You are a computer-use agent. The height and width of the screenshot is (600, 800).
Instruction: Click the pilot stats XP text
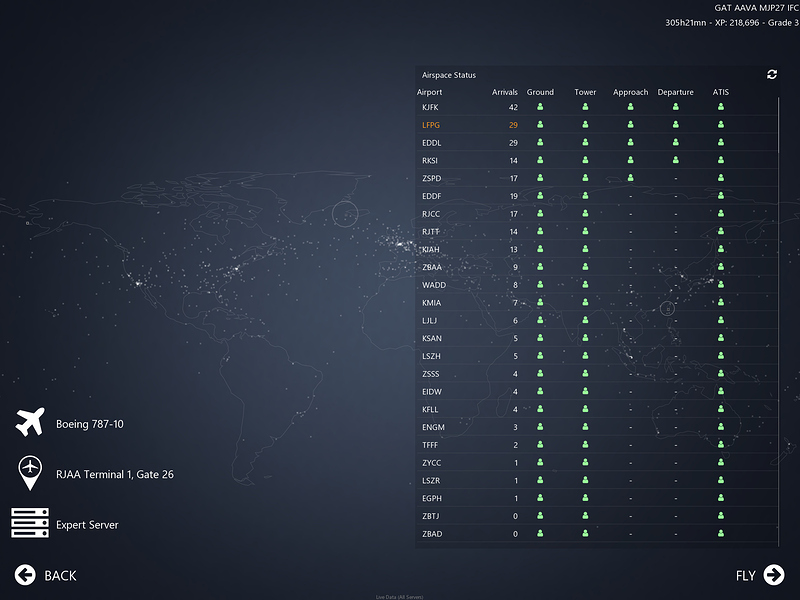(x=732, y=22)
